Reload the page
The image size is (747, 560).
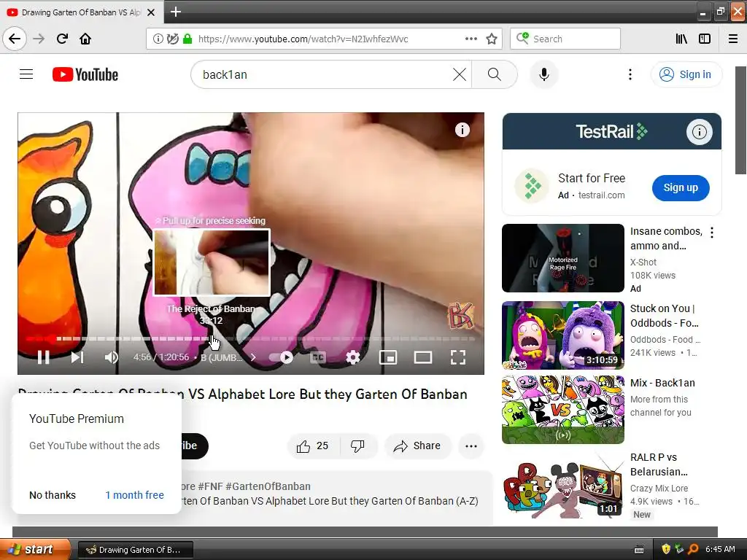click(x=62, y=39)
